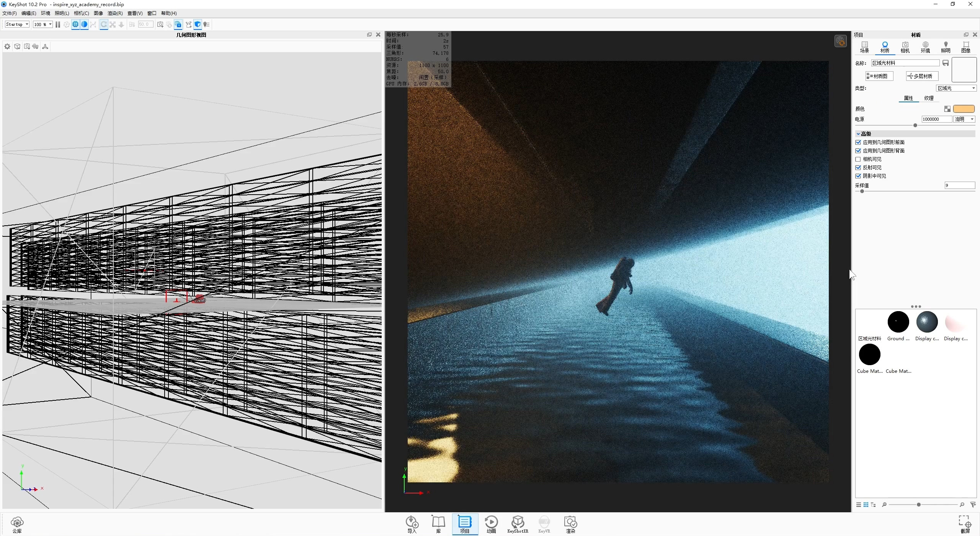Click the orange color swatch

(x=964, y=109)
